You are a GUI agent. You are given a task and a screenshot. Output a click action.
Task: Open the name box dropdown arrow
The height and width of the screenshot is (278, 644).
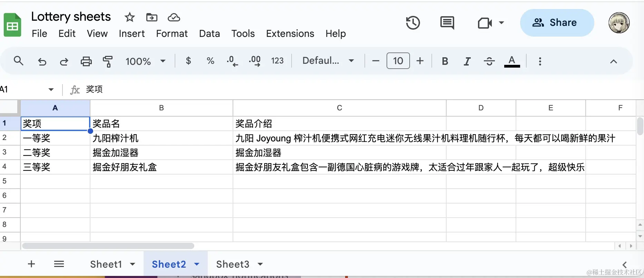pyautogui.click(x=51, y=90)
